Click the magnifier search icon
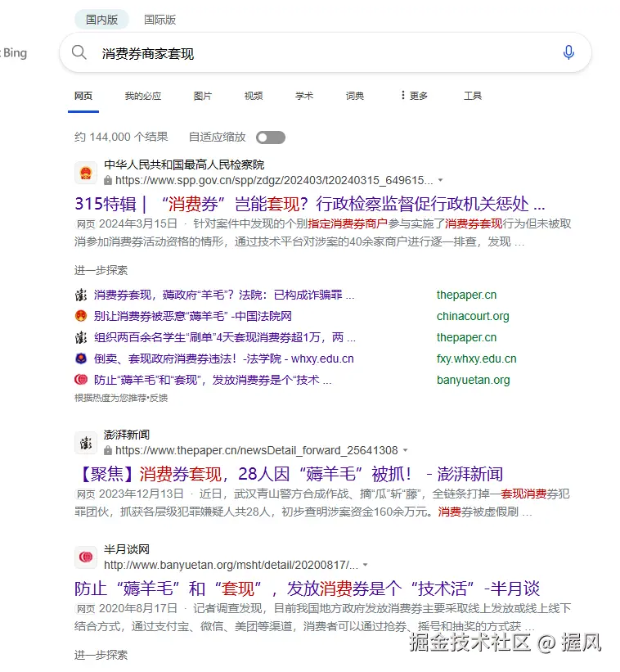 pyautogui.click(x=79, y=52)
